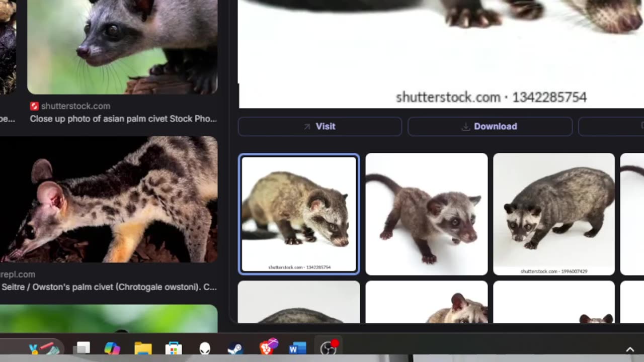
Task: Launch Microsoft Copilot from the taskbar
Action: [x=112, y=348]
